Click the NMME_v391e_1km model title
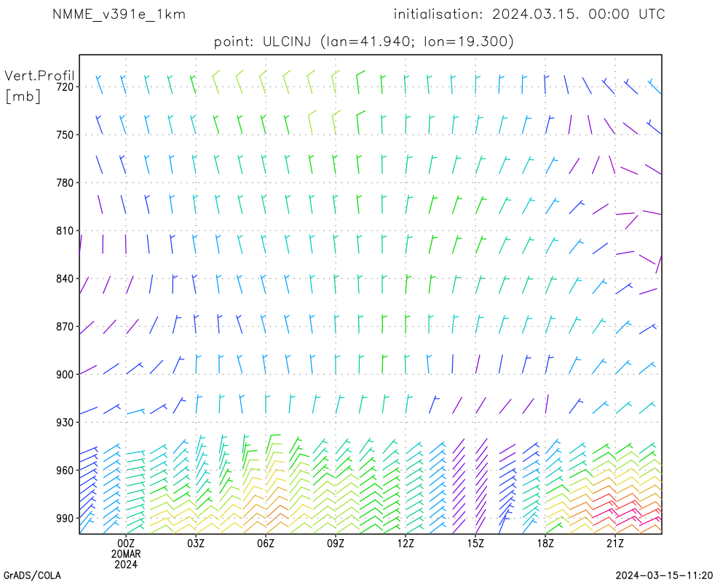728x582 pixels. [119, 15]
